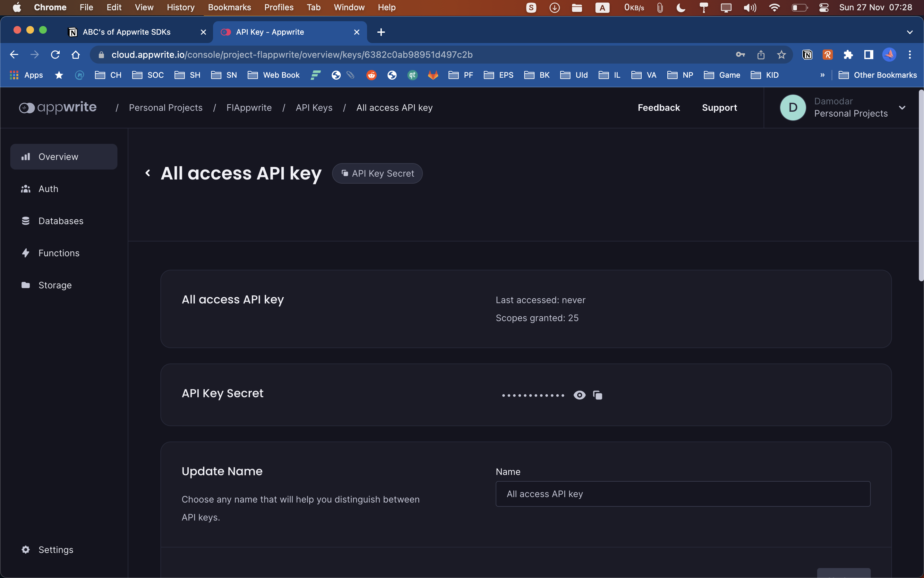The image size is (924, 578).
Task: Open the volume control in menu bar
Action: click(750, 7)
